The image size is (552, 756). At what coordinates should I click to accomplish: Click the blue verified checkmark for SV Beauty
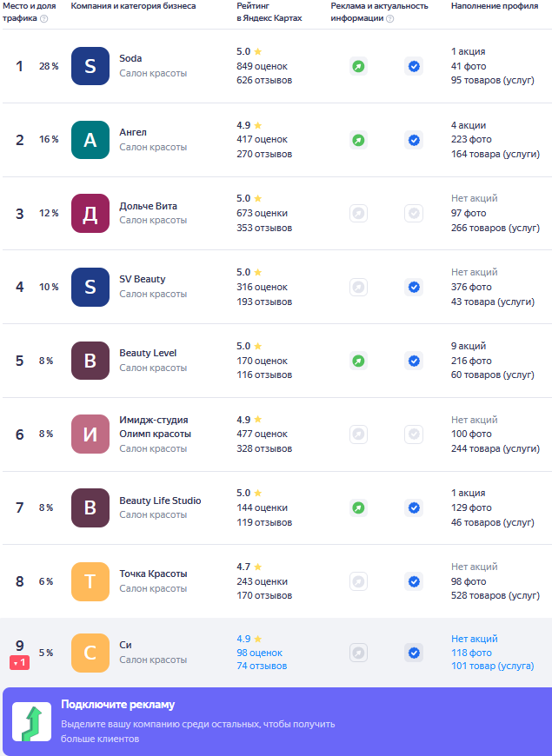point(414,287)
